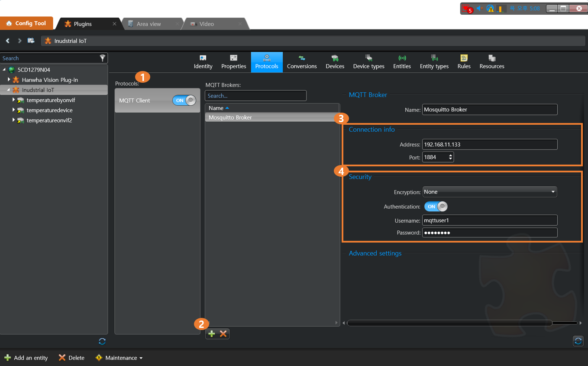Open the Rules section icon
Image resolution: width=588 pixels, height=366 pixels.
click(x=464, y=58)
